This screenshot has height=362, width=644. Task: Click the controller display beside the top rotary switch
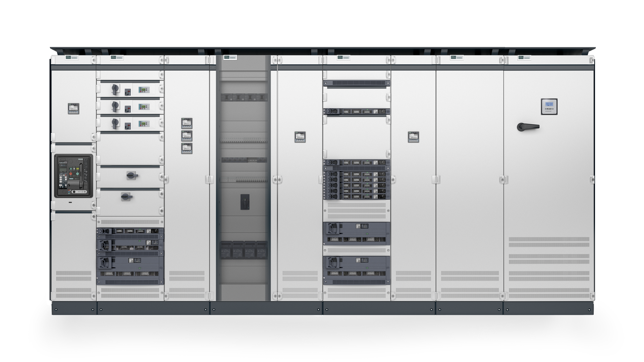(x=144, y=90)
